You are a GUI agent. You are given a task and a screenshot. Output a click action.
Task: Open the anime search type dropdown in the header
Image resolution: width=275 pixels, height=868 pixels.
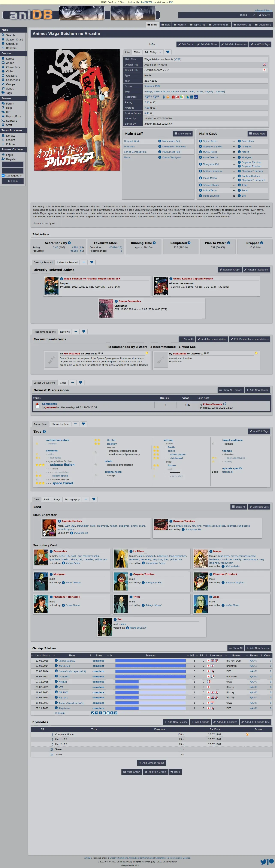pyautogui.click(x=247, y=15)
